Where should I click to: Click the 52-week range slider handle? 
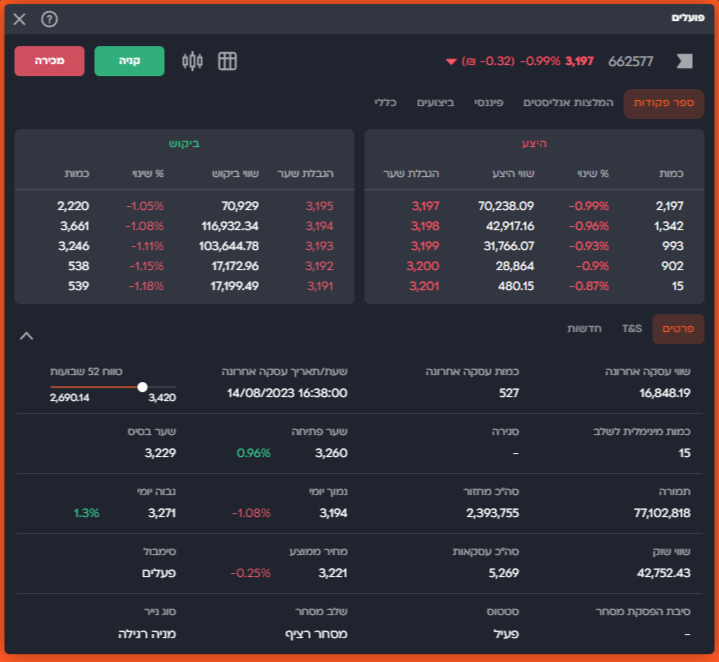(143, 387)
